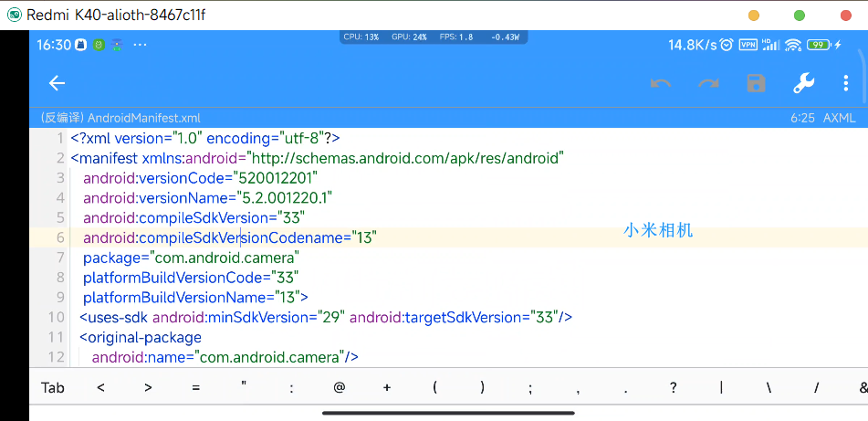Click the targetSdkVersion="33" attribute

click(453, 318)
